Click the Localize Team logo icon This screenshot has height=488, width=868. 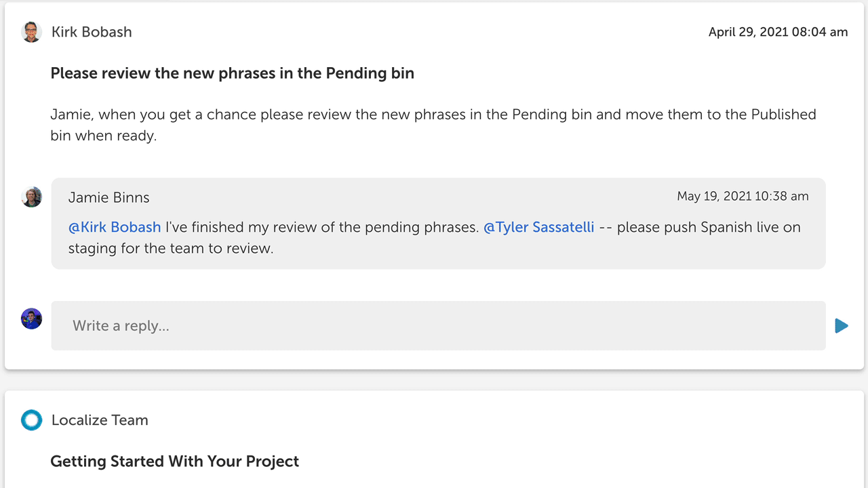point(32,420)
